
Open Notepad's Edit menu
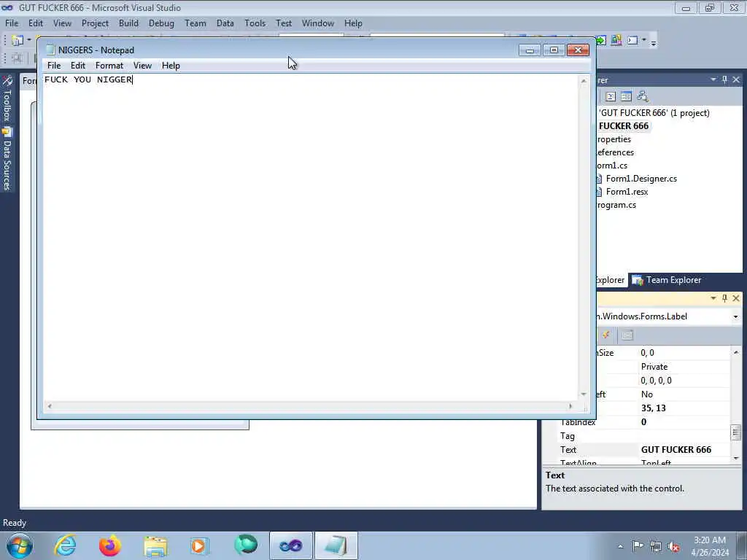click(77, 66)
